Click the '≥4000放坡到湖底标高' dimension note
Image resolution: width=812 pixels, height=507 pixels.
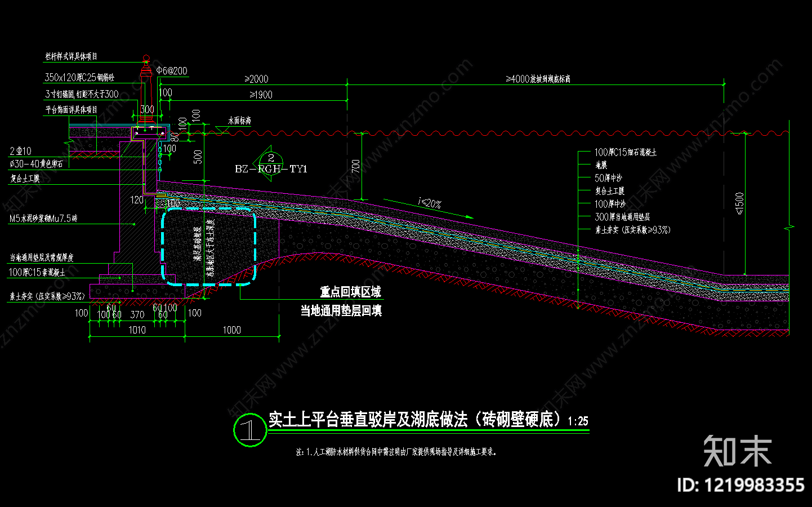pyautogui.click(x=538, y=79)
